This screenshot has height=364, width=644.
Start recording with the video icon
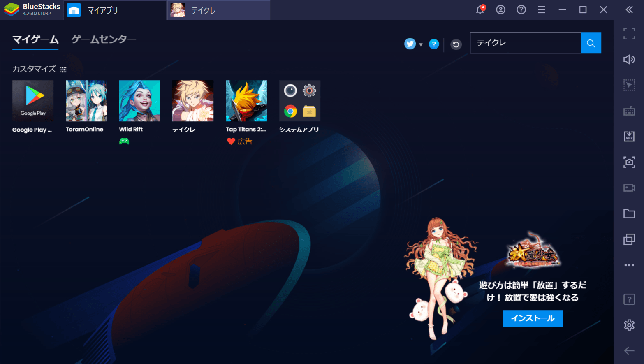pos(629,188)
